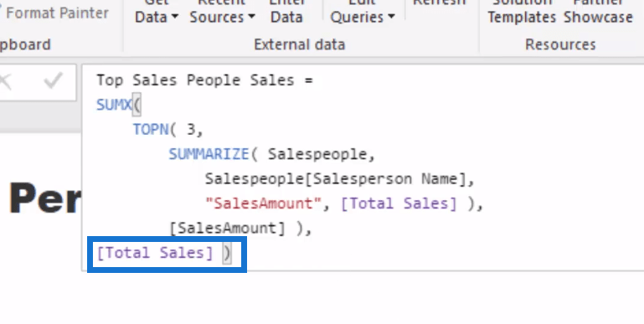Place cursor on the SUMX function
Image resolution: width=644 pixels, height=324 pixels.
[114, 105]
